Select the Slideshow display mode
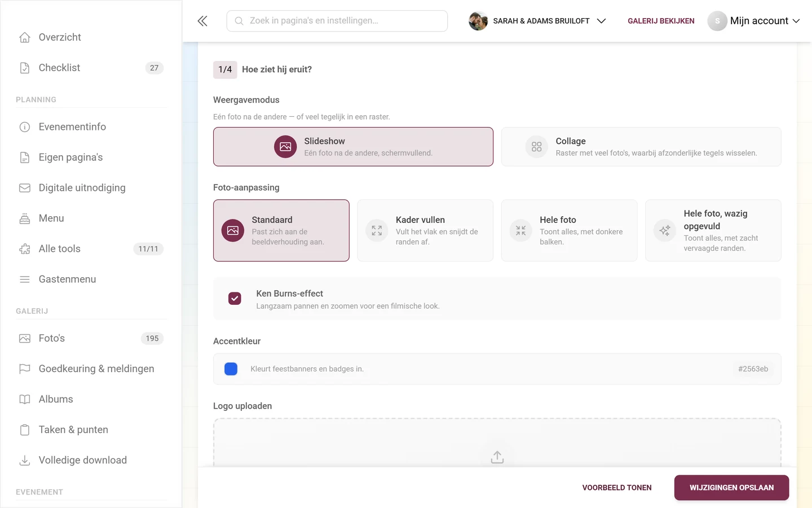This screenshot has width=812, height=508. pos(353,147)
